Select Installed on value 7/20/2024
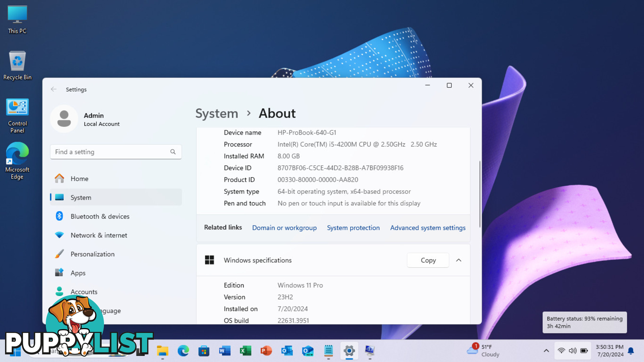Viewport: 644px width, 362px height. click(x=292, y=309)
